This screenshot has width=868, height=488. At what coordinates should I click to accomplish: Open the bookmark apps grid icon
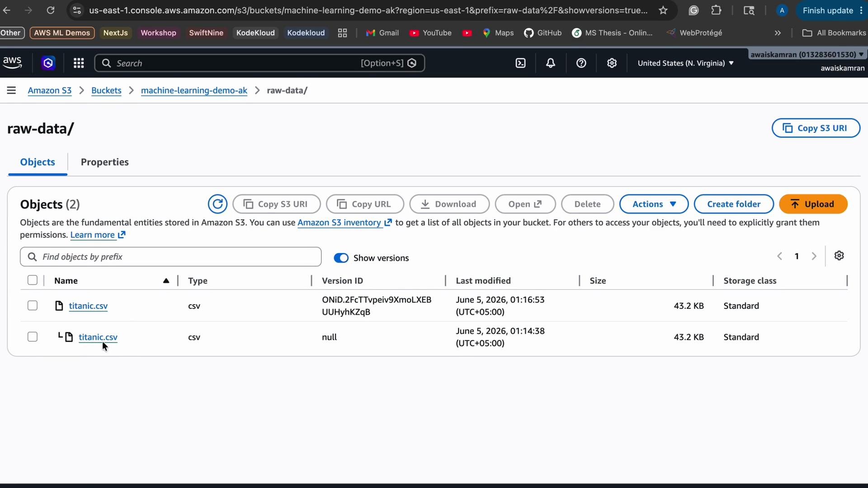tap(342, 33)
